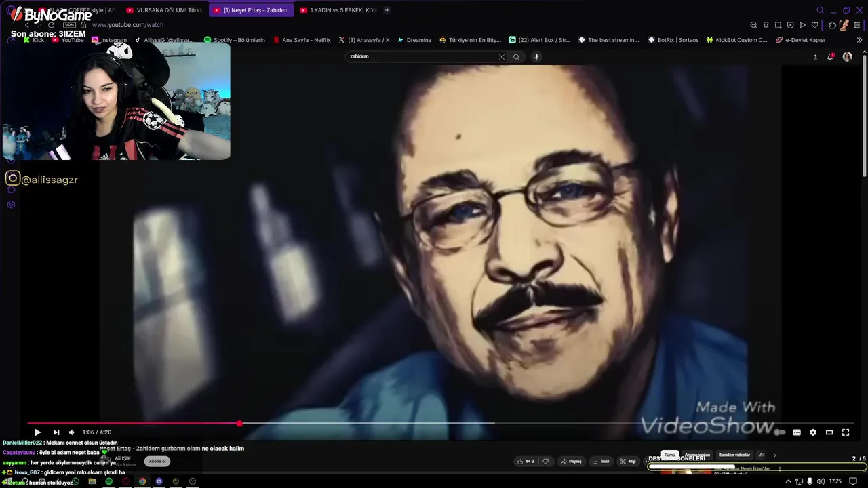This screenshot has width=868, height=488.
Task: Click the YouTube search input field
Action: click(422, 57)
